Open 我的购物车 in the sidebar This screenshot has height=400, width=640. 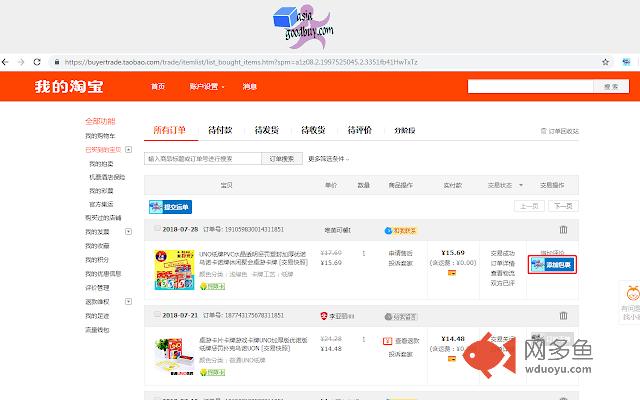100,136
